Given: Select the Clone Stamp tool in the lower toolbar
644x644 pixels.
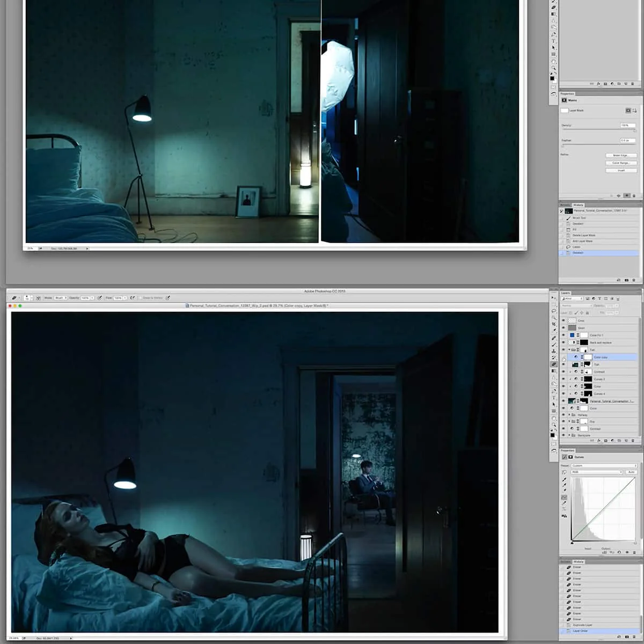Looking at the screenshot, I should pos(553,351).
